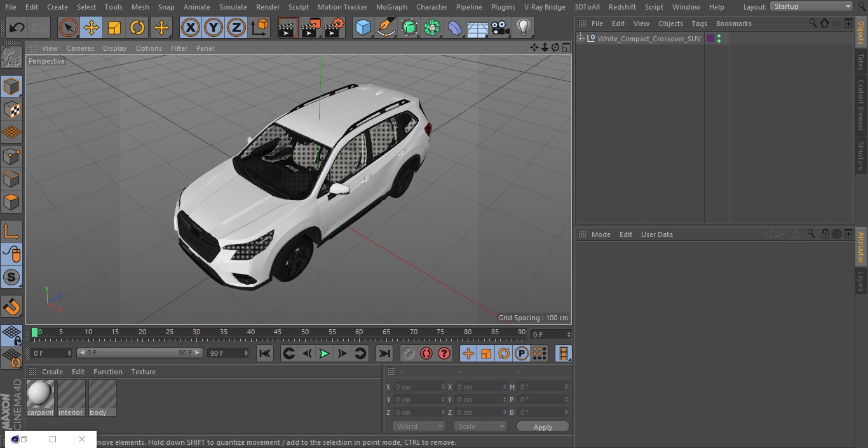
Task: Add a Floor environment object
Action: (x=478, y=27)
